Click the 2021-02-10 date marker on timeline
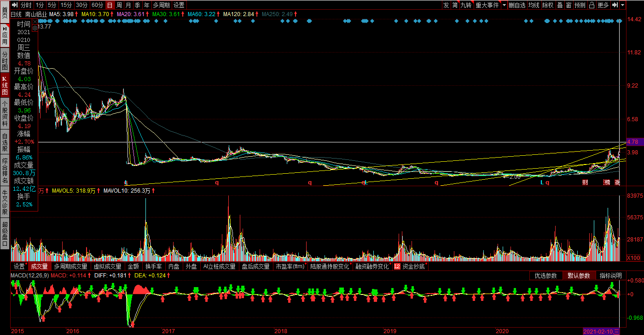 pyautogui.click(x=601, y=331)
